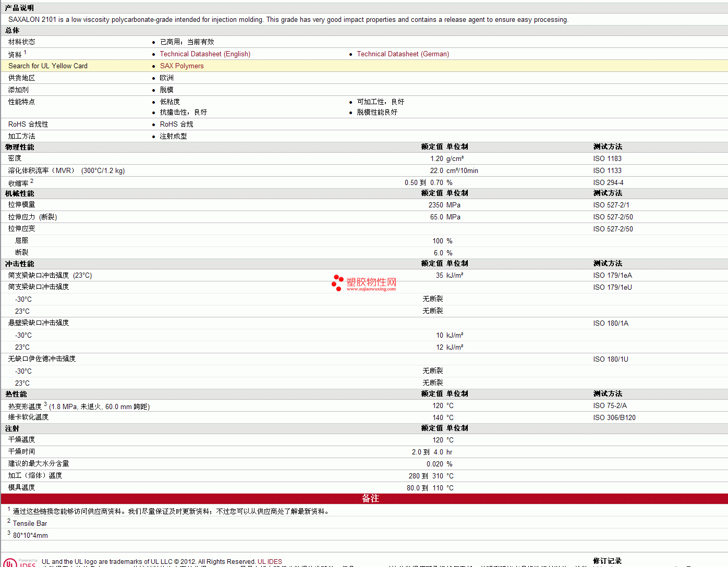The image size is (728, 567).
Task: Click the SAXALON 2101 product description sentence
Action: [x=288, y=19]
